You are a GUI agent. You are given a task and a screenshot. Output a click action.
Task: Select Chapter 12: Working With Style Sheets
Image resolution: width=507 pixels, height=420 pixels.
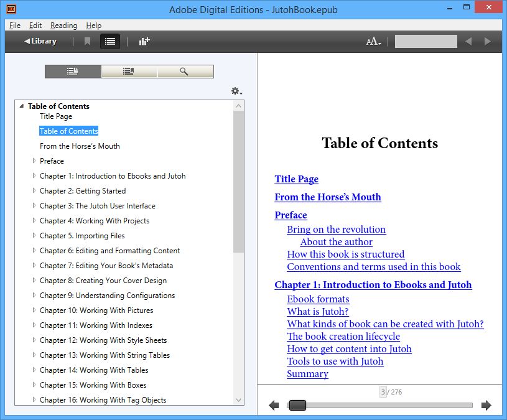point(103,340)
